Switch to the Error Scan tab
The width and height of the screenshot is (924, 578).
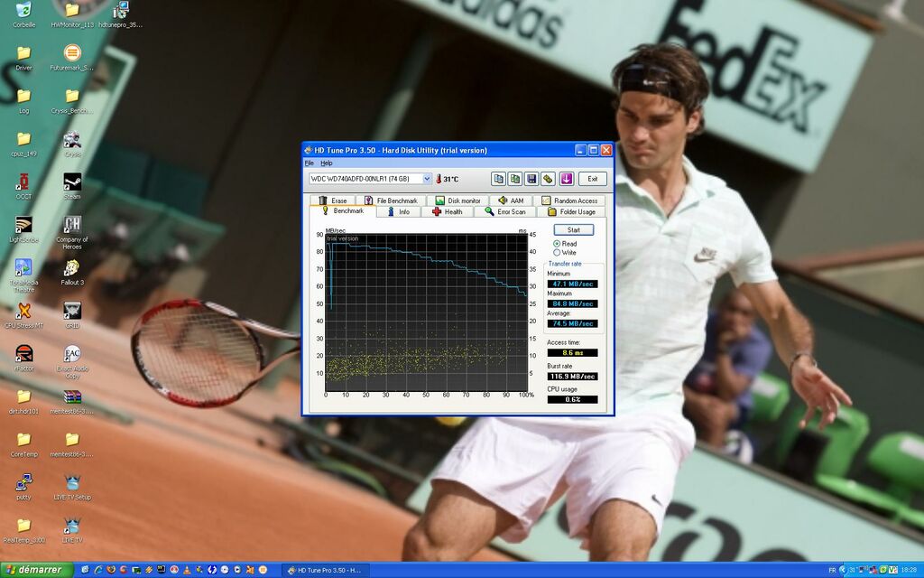(x=506, y=210)
